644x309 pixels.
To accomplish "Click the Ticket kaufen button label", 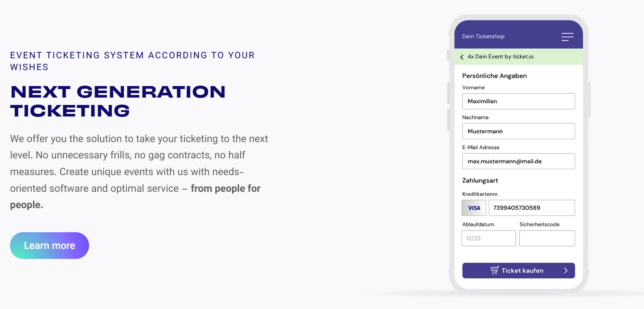I will (522, 271).
